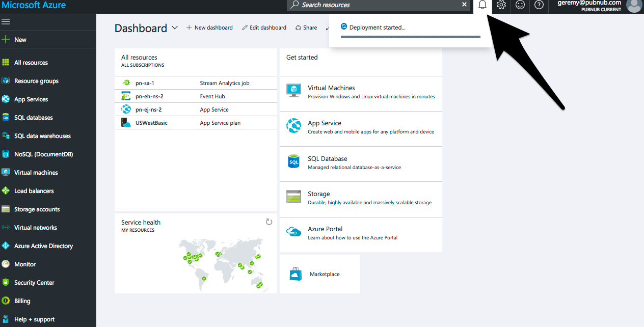
Task: Open the help question mark icon
Action: pos(539,6)
